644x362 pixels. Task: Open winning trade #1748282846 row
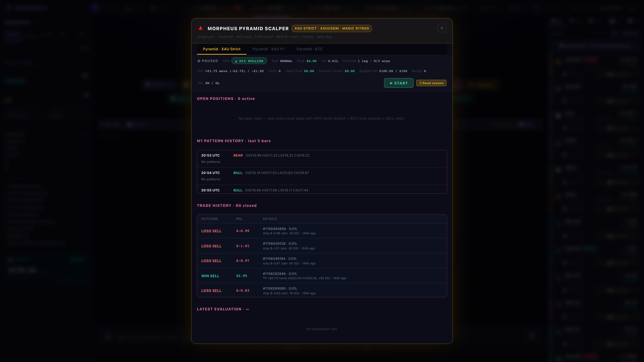(x=322, y=276)
